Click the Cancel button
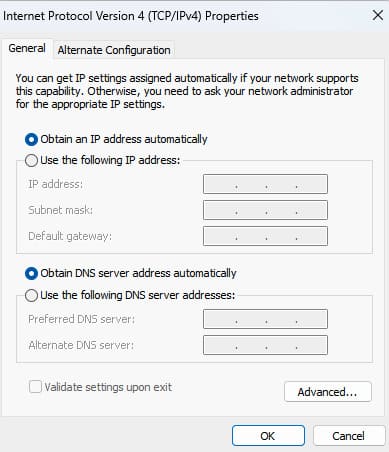Screen dimensions: 389x452 point(348,436)
